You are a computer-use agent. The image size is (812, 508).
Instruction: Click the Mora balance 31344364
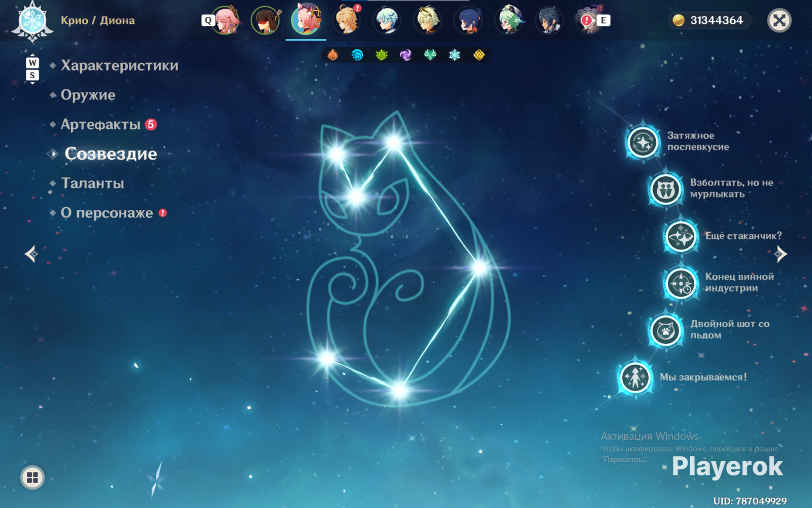coord(709,20)
